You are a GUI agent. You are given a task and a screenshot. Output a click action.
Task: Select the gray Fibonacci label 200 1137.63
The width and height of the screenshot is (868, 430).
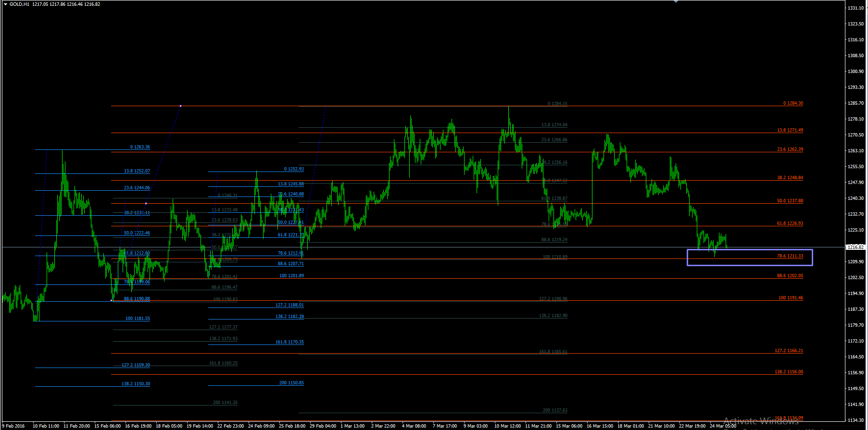[555, 410]
